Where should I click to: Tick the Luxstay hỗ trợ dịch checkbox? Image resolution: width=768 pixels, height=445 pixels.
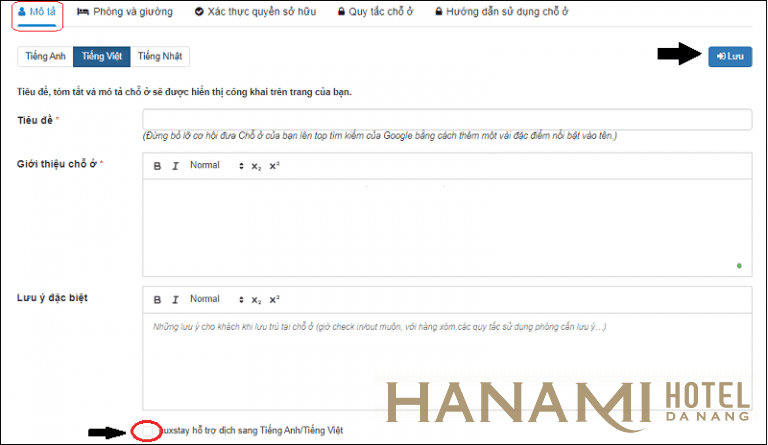click(x=147, y=431)
